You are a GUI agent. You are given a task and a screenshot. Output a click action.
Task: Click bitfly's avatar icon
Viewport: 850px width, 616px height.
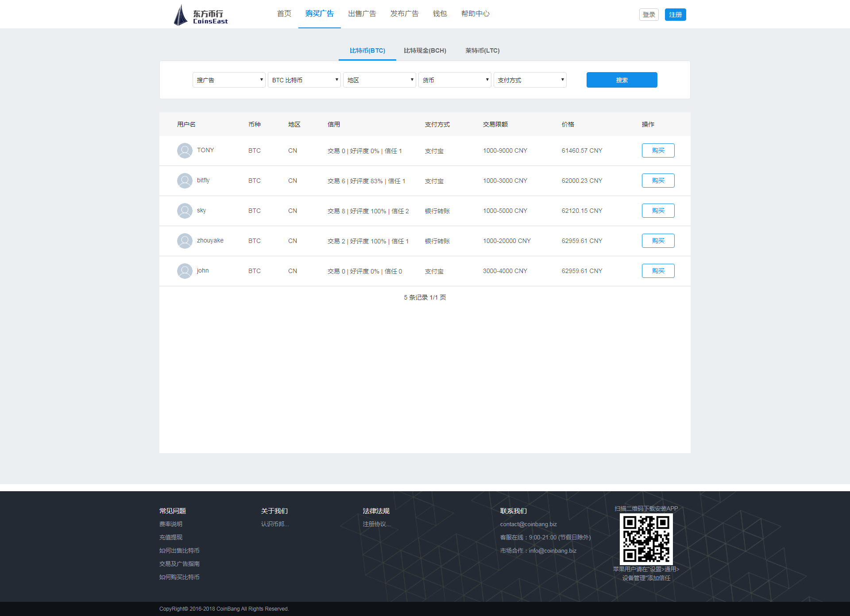(x=185, y=181)
